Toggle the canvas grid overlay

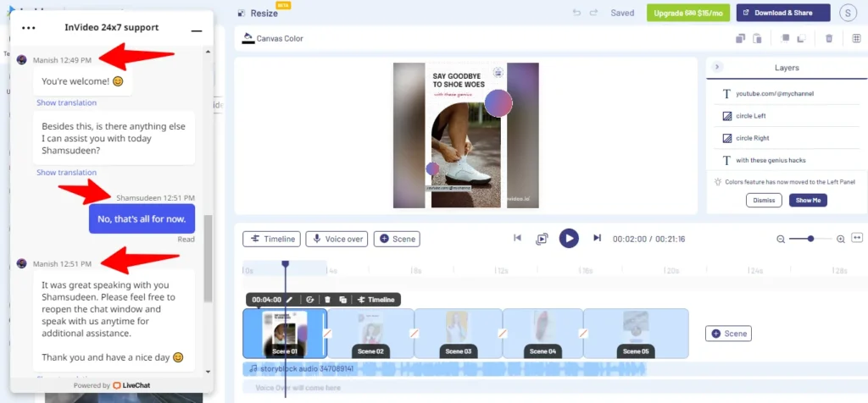coord(856,39)
